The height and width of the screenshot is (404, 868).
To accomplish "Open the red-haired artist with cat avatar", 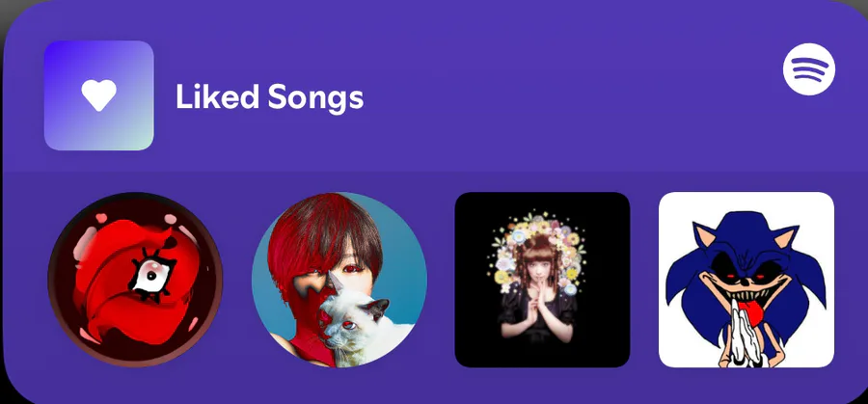I will [339, 280].
